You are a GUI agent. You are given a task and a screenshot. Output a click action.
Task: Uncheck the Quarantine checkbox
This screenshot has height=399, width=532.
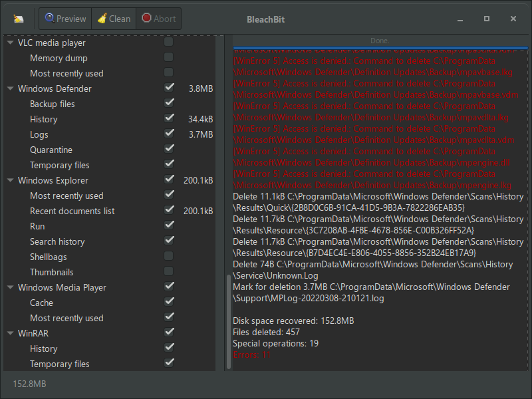(169, 148)
